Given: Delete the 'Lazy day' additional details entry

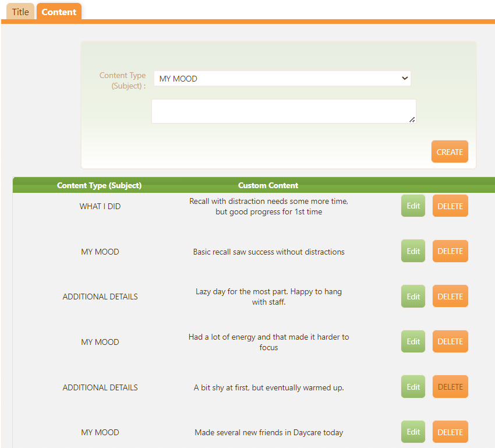Looking at the screenshot, I should pyautogui.click(x=450, y=297).
